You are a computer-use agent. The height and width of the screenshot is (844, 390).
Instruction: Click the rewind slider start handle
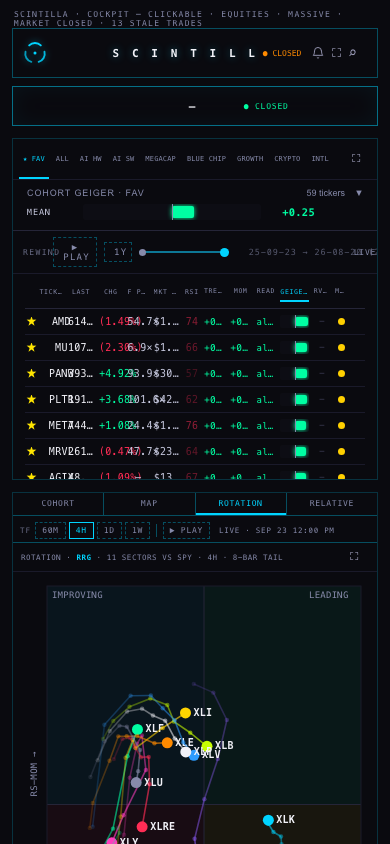point(143,252)
